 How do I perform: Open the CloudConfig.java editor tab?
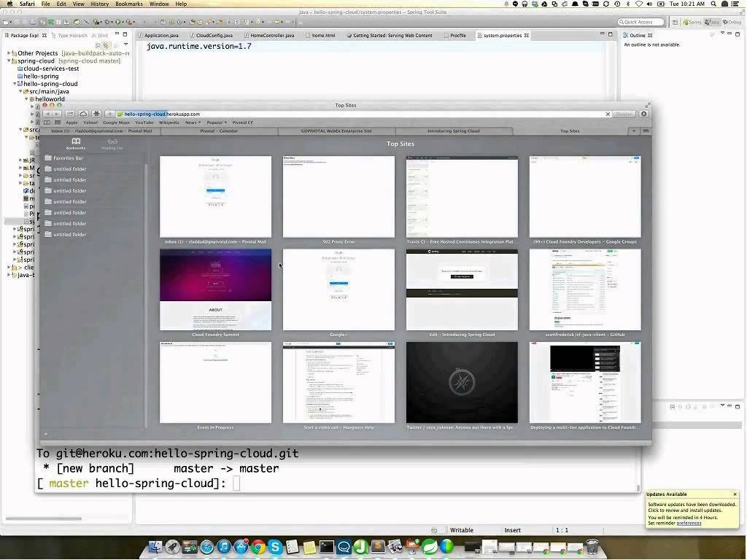(x=211, y=35)
